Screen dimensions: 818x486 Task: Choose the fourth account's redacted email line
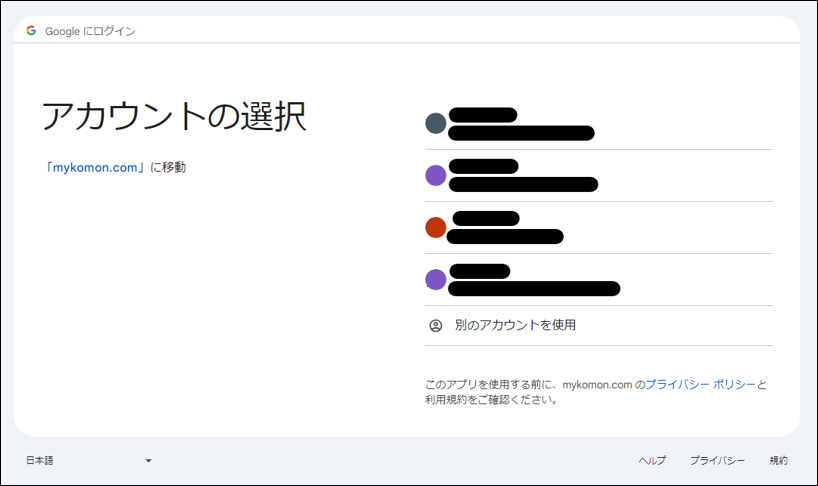pos(534,289)
